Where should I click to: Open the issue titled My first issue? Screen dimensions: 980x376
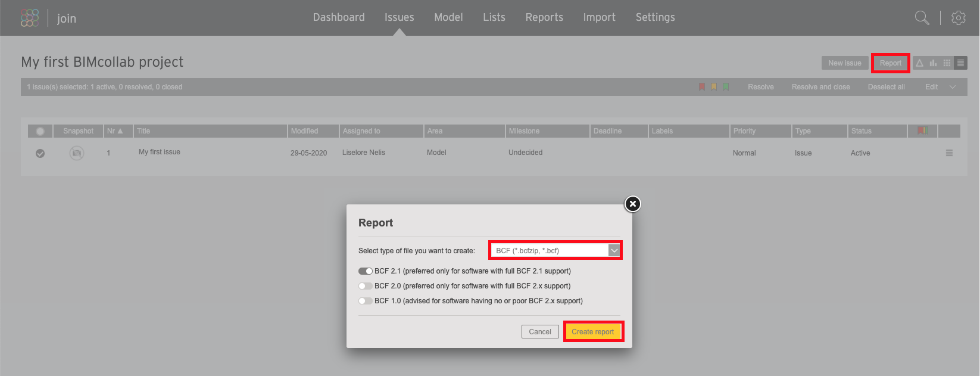160,152
